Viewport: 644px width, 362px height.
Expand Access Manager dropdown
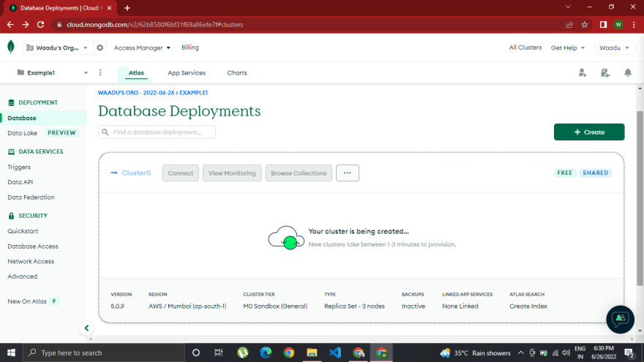pyautogui.click(x=142, y=48)
